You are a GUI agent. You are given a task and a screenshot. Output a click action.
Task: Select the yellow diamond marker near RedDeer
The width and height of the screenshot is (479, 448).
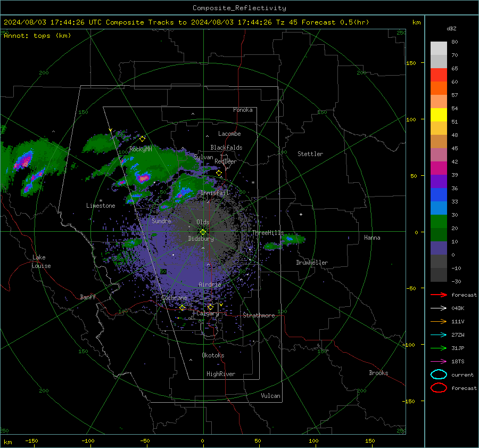click(219, 173)
